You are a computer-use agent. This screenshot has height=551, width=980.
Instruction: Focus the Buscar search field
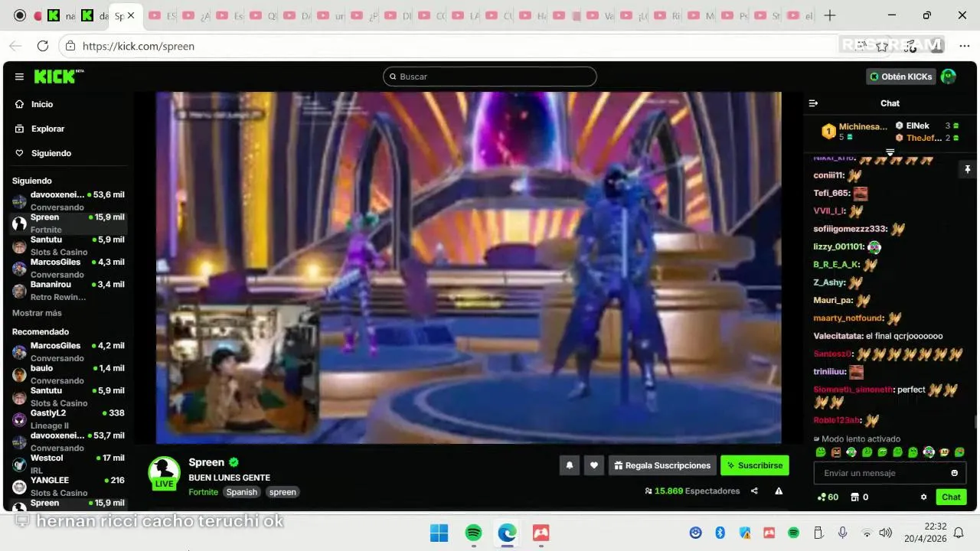coord(490,77)
